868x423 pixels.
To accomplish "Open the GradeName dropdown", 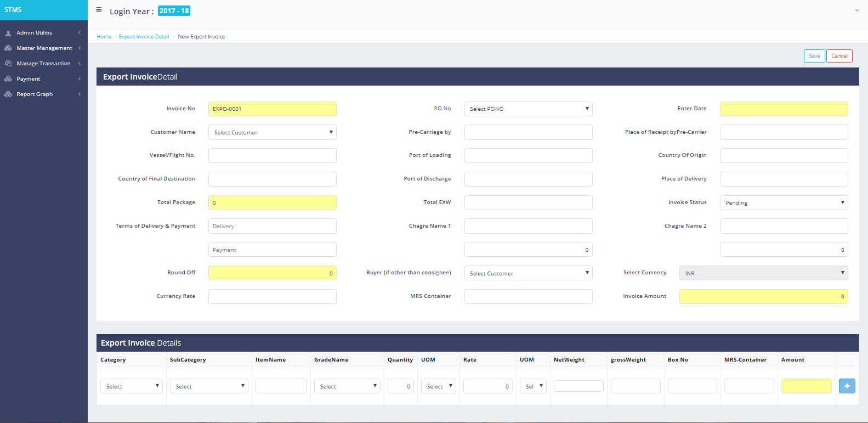I will [x=347, y=386].
